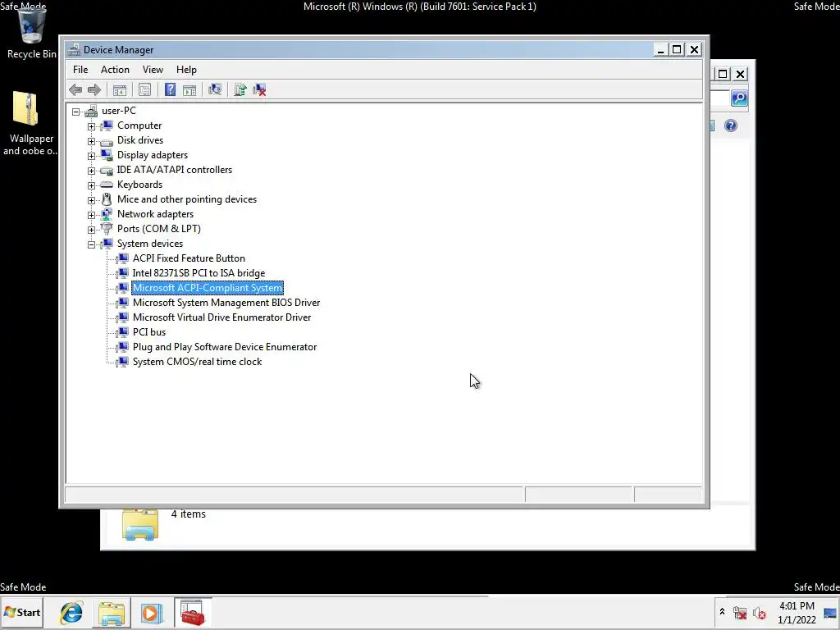Click help icon in background window
Viewport: 840px width, 630px height.
[x=731, y=126]
